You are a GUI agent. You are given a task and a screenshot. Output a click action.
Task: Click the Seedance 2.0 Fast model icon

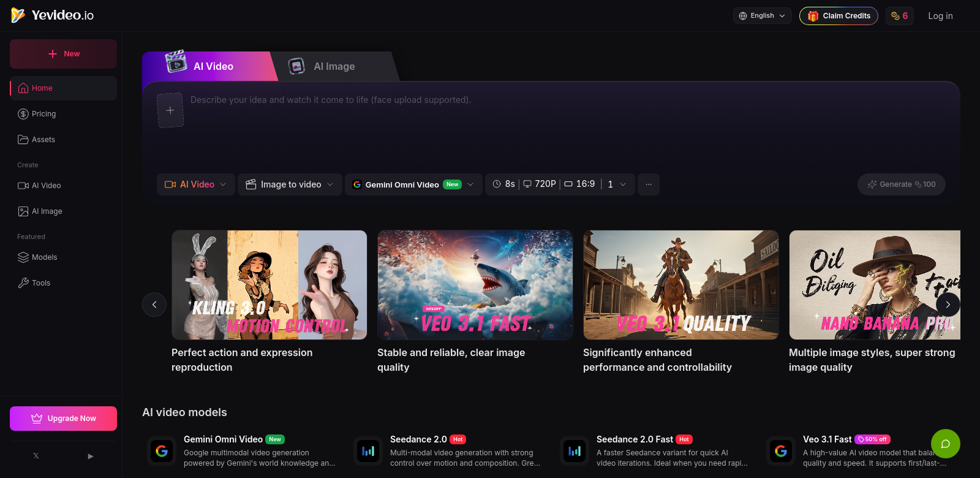click(575, 451)
